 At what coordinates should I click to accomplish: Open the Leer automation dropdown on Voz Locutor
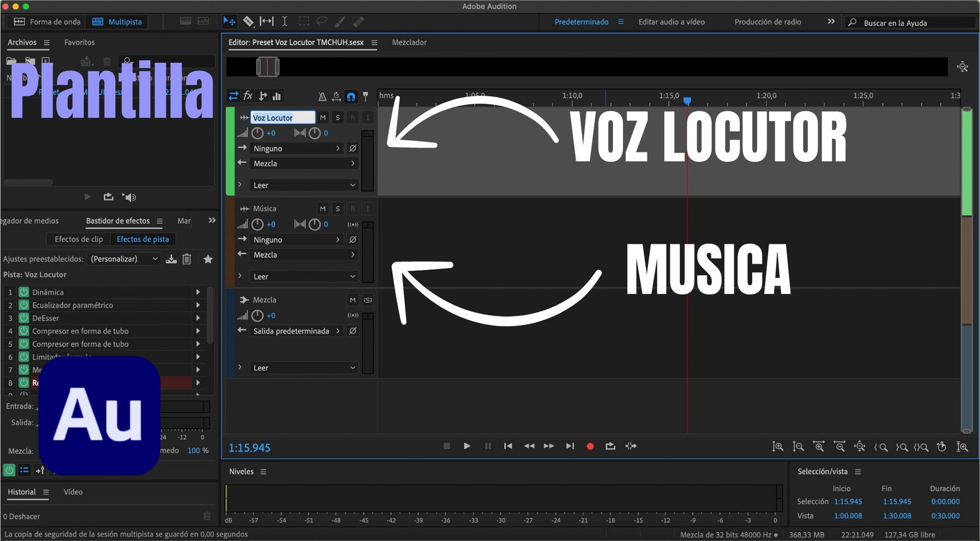pyautogui.click(x=304, y=185)
